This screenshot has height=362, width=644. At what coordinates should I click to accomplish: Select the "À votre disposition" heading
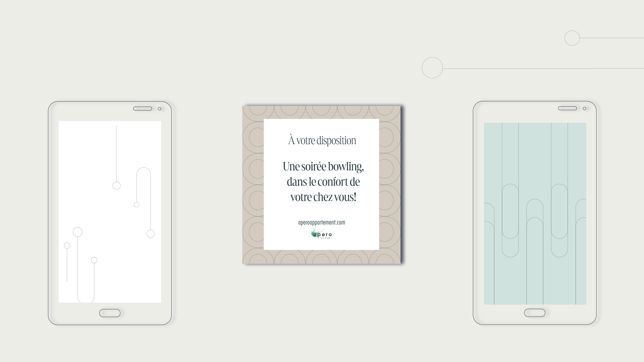click(x=322, y=141)
